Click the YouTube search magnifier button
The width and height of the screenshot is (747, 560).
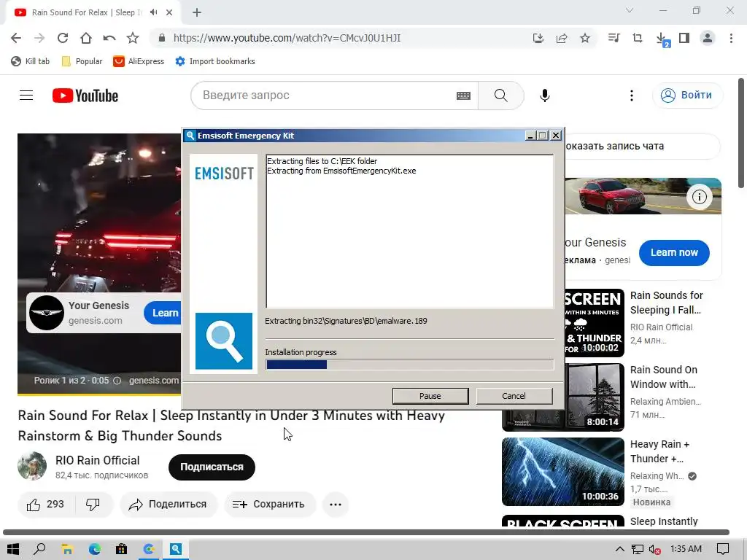click(500, 96)
